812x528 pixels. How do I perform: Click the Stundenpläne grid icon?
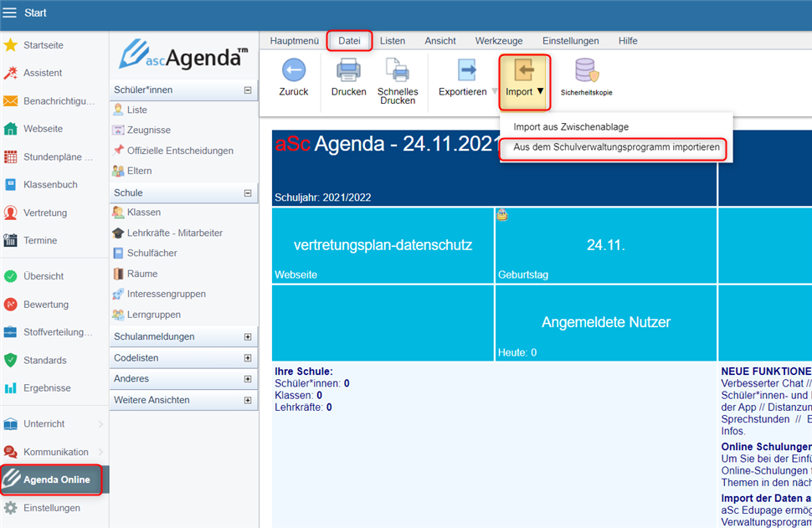coord(10,156)
